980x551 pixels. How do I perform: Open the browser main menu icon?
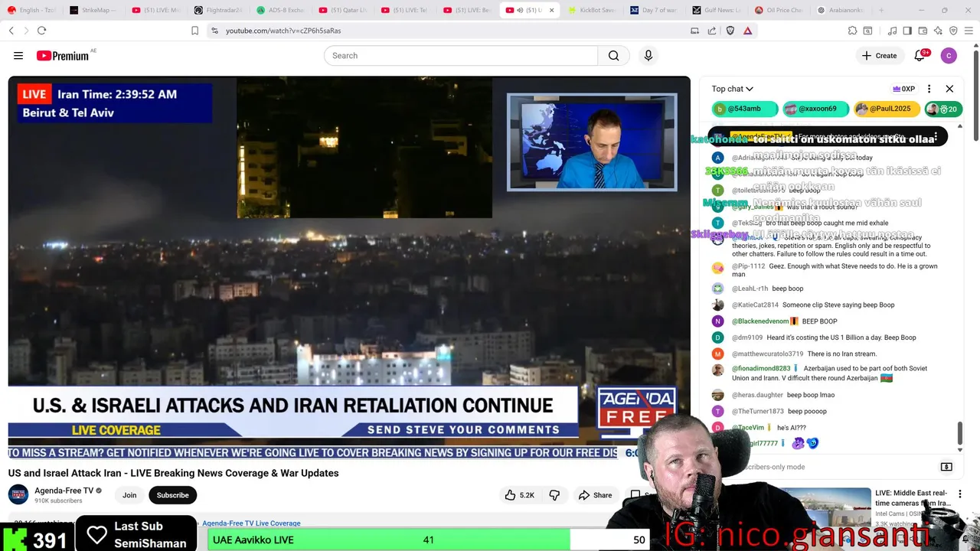(x=969, y=31)
